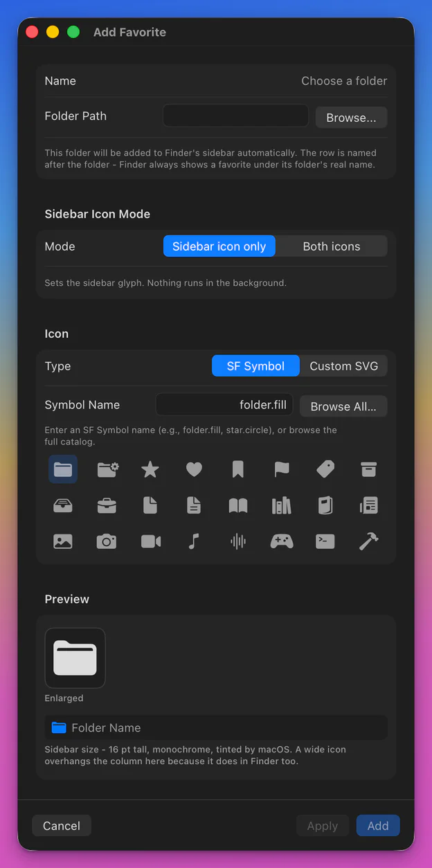Select the heart symbol

click(x=194, y=469)
